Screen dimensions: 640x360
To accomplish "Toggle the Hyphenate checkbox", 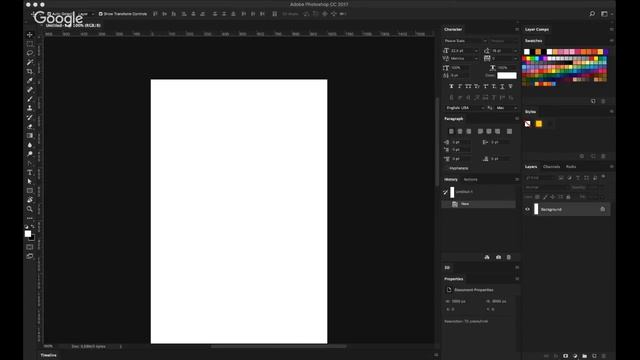I will click(447, 168).
